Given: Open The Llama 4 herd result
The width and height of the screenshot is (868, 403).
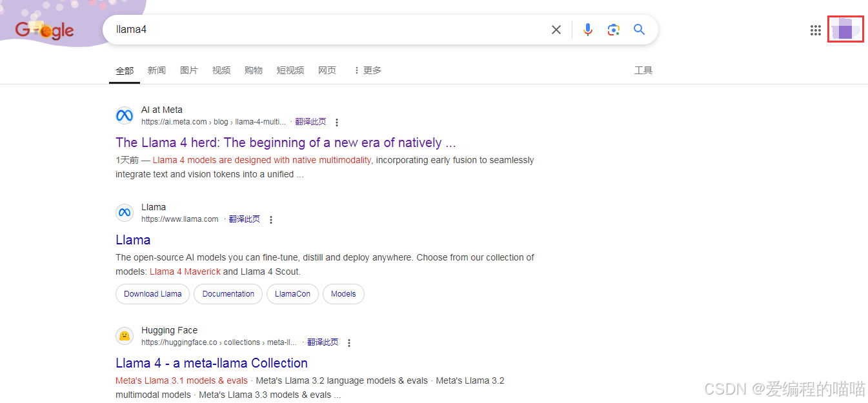Looking at the screenshot, I should (286, 143).
